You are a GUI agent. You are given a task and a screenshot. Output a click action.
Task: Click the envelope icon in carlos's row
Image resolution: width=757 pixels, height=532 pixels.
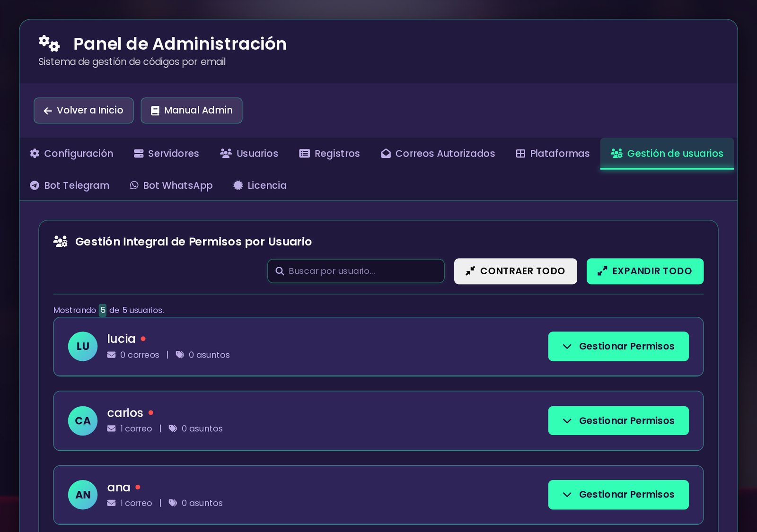[112, 428]
